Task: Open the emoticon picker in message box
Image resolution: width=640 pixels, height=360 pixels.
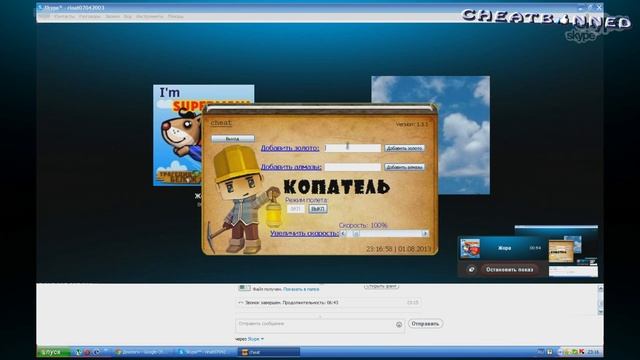Action: [x=399, y=324]
